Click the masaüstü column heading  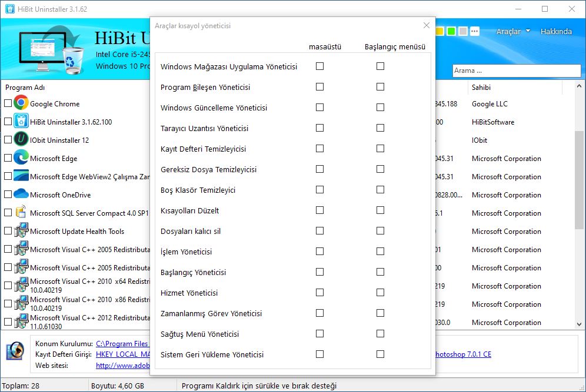(325, 46)
